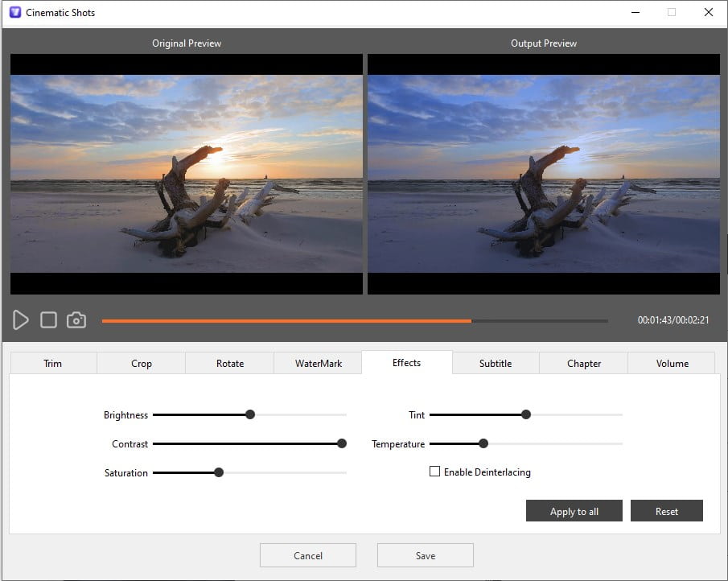Click the orange video progress bar
Image resolution: width=728 pixels, height=581 pixels.
286,321
